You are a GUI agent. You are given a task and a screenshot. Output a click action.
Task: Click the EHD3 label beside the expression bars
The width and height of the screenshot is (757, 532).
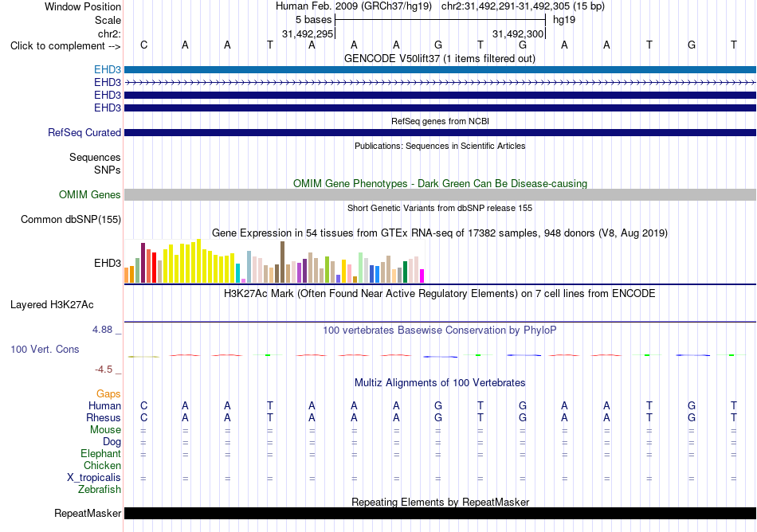tap(108, 264)
